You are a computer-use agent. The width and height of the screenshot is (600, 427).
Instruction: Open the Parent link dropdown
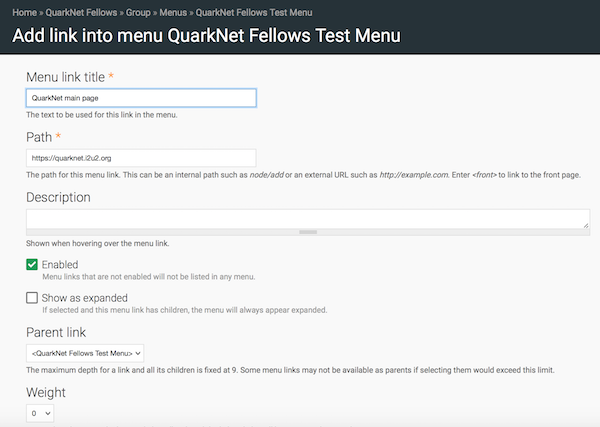point(85,353)
